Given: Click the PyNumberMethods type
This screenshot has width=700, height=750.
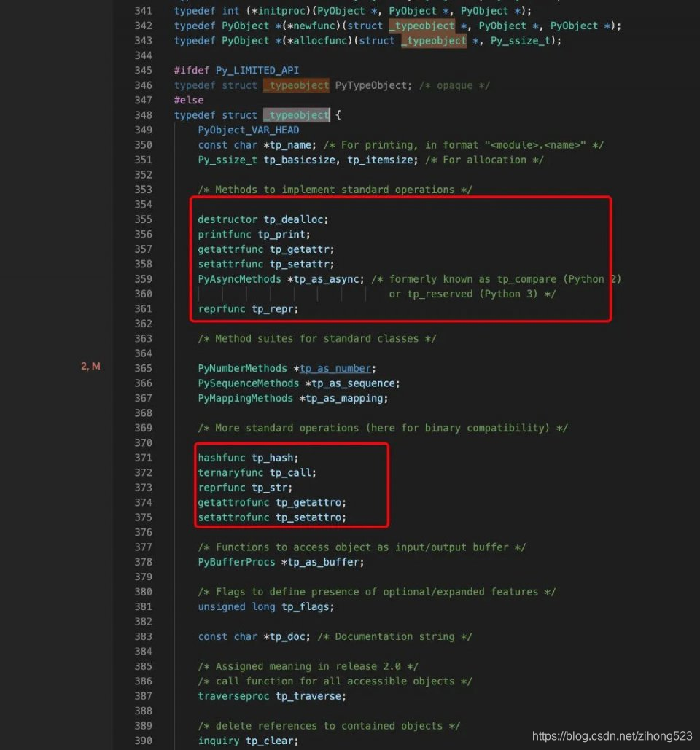Looking at the screenshot, I should point(243,368).
